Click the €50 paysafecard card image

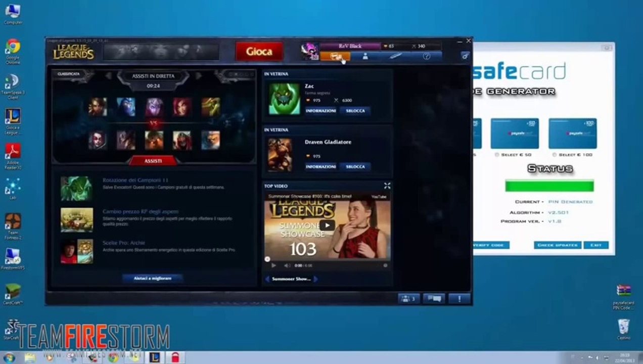[515, 133]
